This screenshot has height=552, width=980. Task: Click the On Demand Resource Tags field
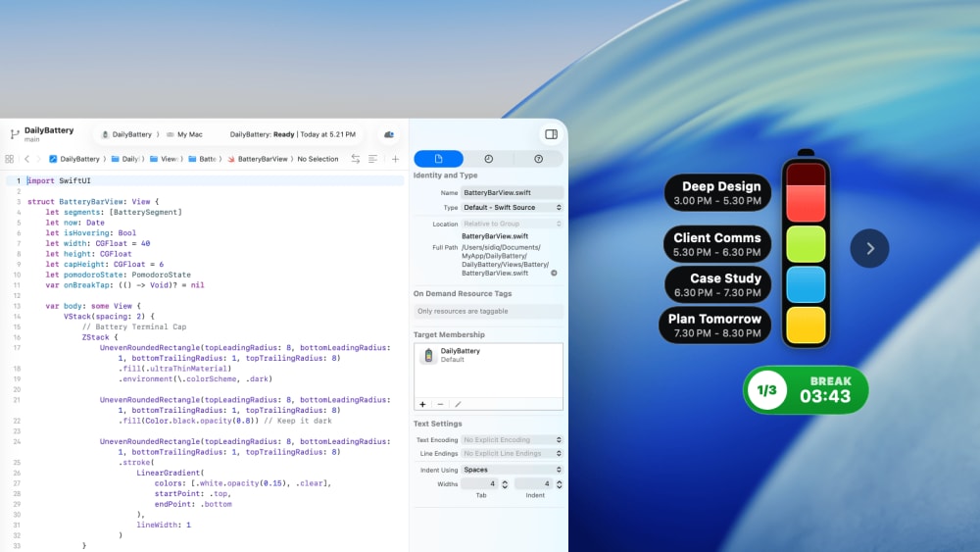[488, 311]
